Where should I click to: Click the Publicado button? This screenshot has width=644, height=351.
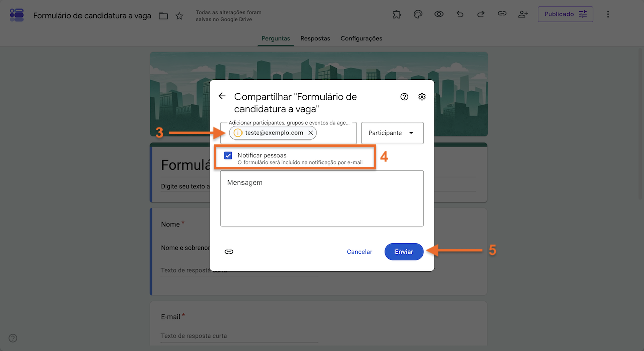tap(566, 14)
